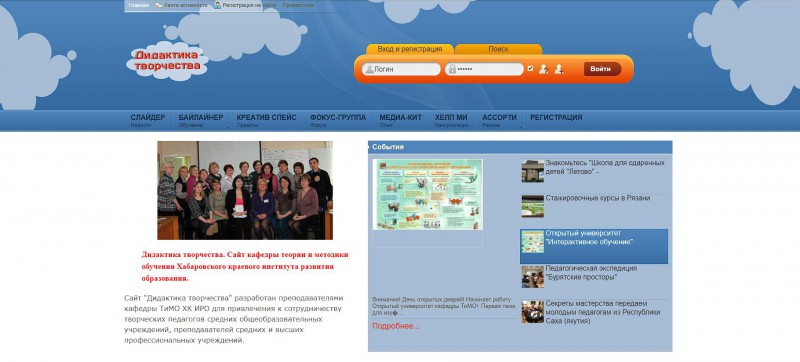Viewport: 800px width, 362px height.
Task: Open event Знакомьтесь "Школа для одаренных детей "Летово"
Action: (605, 167)
